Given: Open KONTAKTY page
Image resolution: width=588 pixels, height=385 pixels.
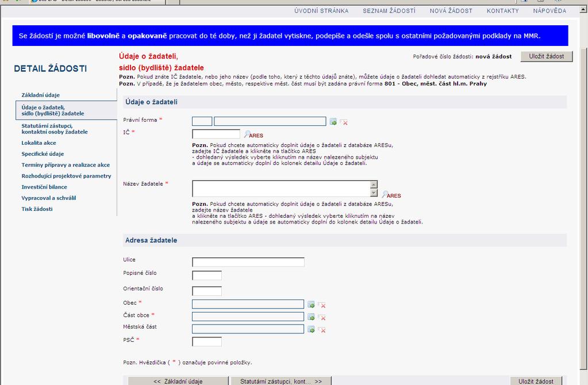Looking at the screenshot, I should pyautogui.click(x=502, y=11).
